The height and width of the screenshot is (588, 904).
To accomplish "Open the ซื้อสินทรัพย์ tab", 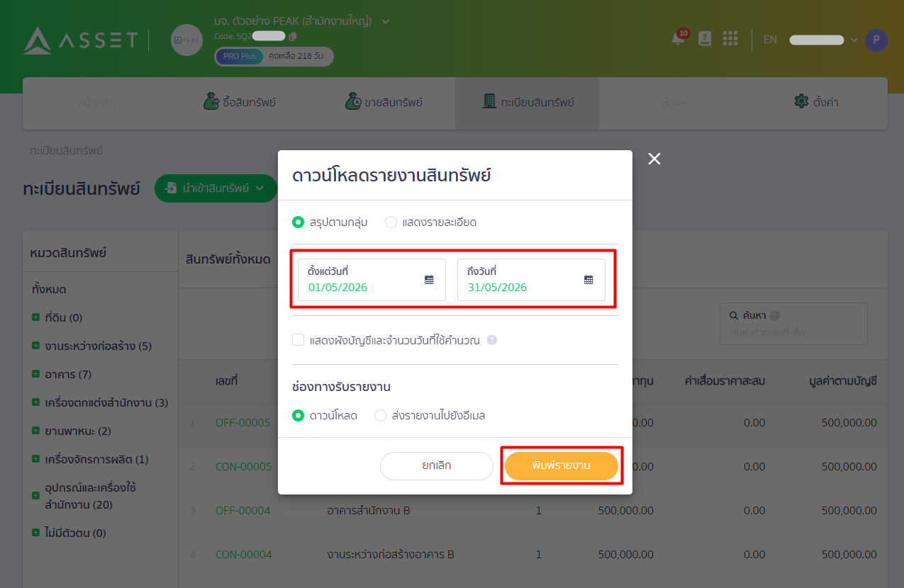I will pyautogui.click(x=239, y=103).
